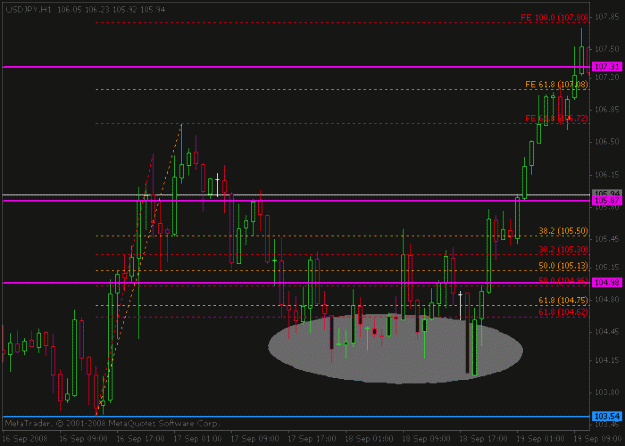Click the 106.05 open price in header
This screenshot has width=625, height=446.
69,10
